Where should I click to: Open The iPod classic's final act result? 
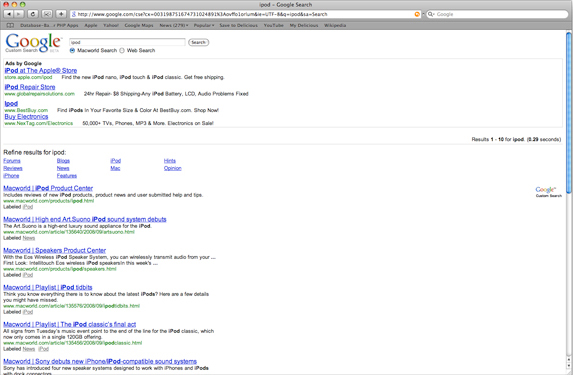point(69,324)
